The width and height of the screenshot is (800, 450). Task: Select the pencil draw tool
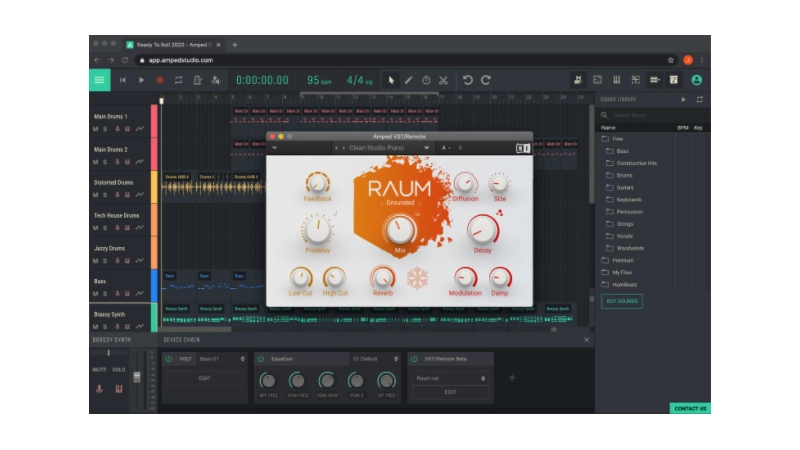[409, 80]
